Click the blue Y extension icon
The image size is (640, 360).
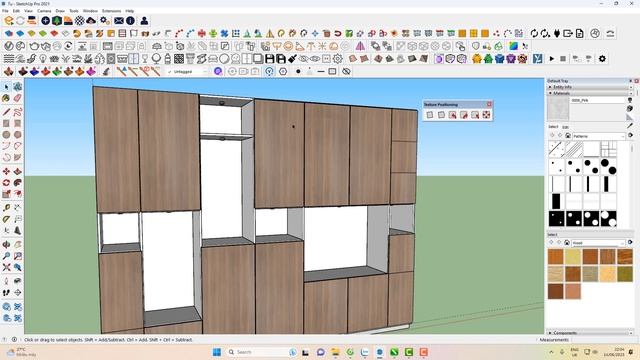(538, 59)
